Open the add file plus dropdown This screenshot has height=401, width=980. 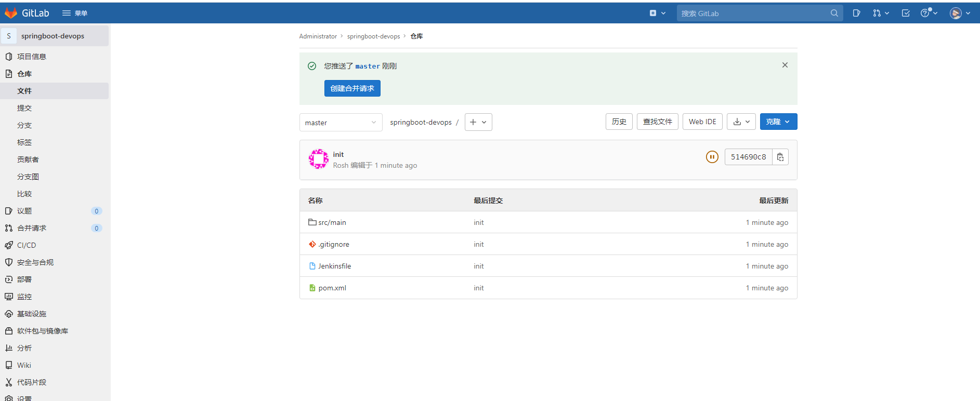pyautogui.click(x=478, y=122)
